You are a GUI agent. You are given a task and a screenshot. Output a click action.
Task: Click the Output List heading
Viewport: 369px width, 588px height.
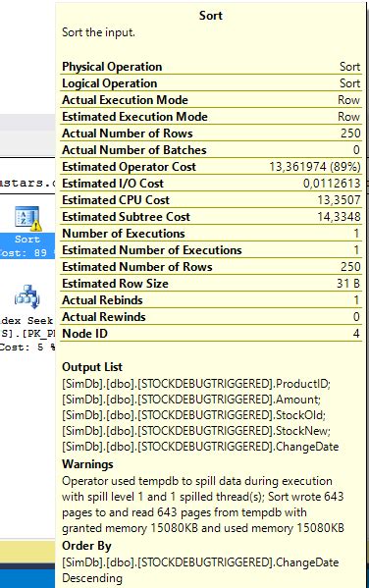coord(92,367)
